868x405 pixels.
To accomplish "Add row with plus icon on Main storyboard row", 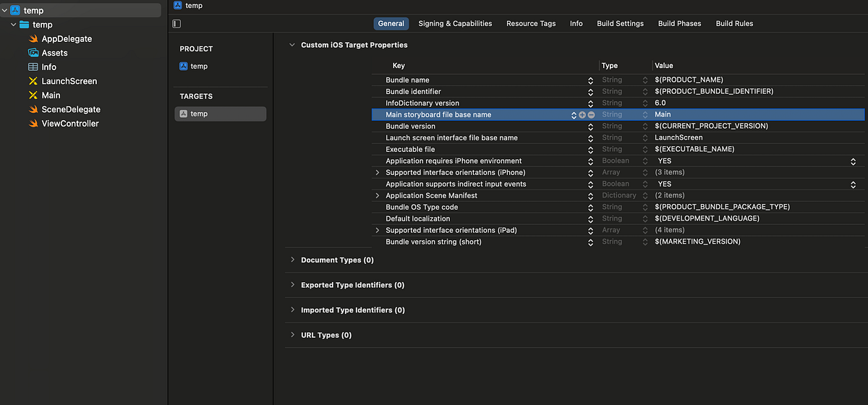I will click(x=582, y=115).
